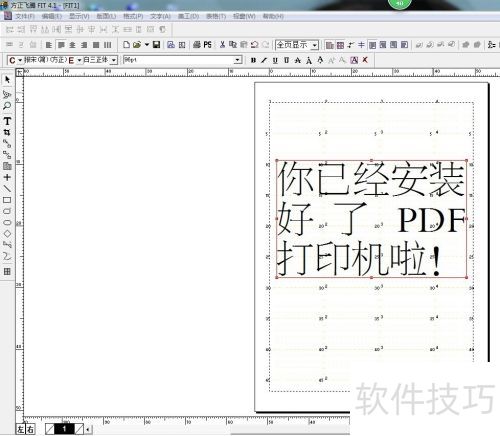
Task: Select the arrow selection tool
Action: tap(7, 79)
